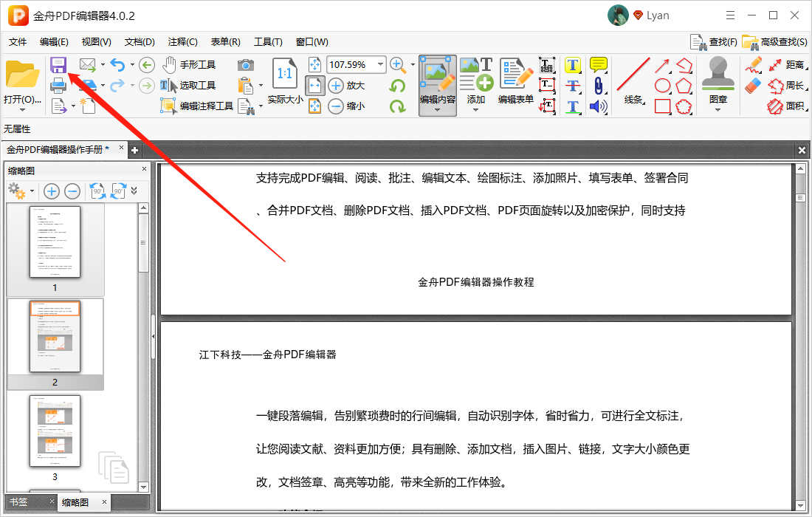Add a yellow sticky note comment
The width and height of the screenshot is (812, 517).
pos(599,65)
